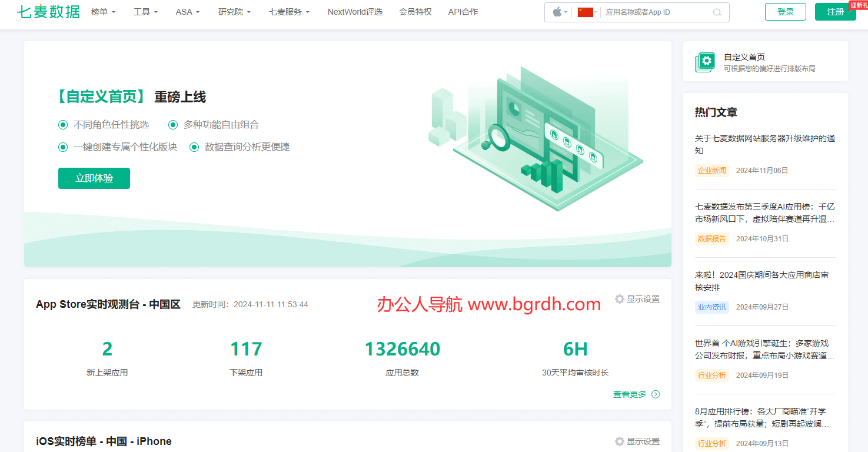Click the 自定义首页 gear icon
868x452 pixels.
(704, 62)
